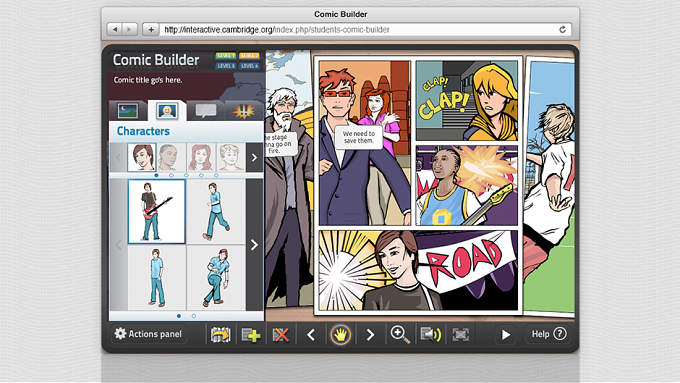The height and width of the screenshot is (383, 680).
Task: Go to next comic page arrow
Action: tap(370, 335)
